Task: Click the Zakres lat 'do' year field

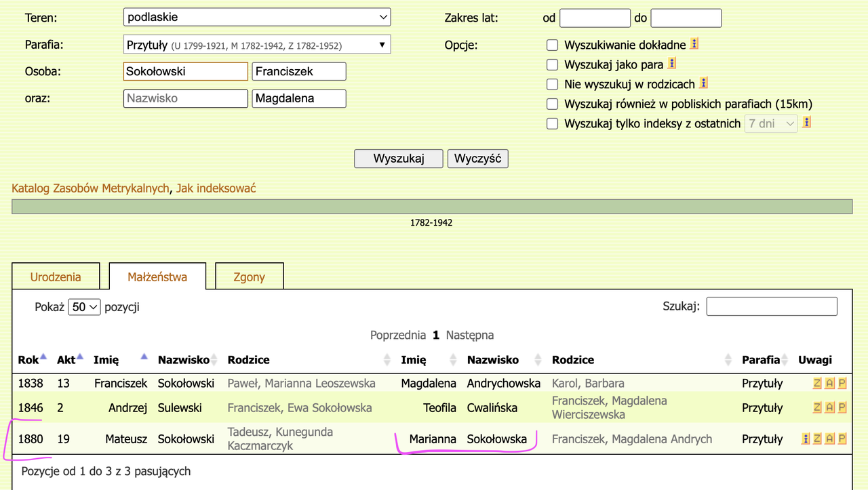Action: pyautogui.click(x=686, y=18)
